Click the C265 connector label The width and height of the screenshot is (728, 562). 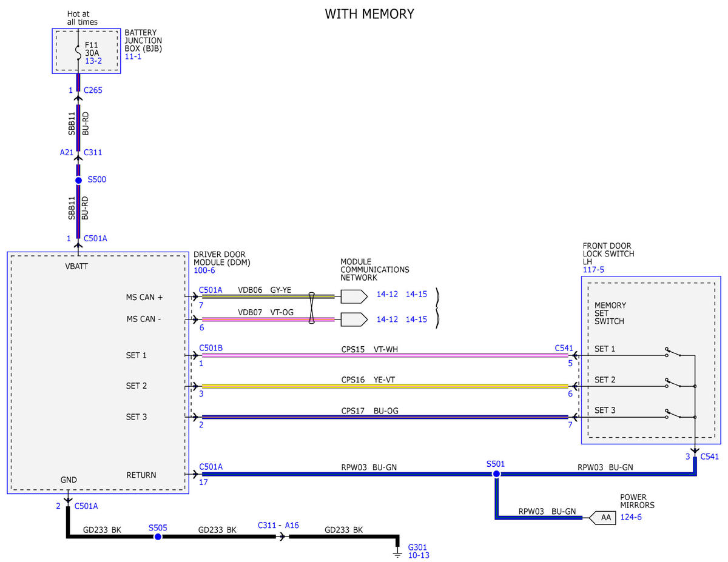[x=93, y=90]
